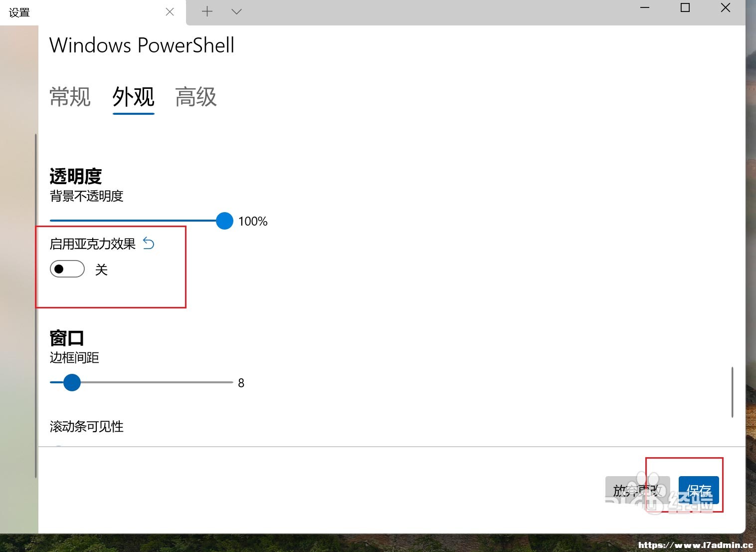Switch to the 高级 tab
The height and width of the screenshot is (552, 756).
point(196,97)
